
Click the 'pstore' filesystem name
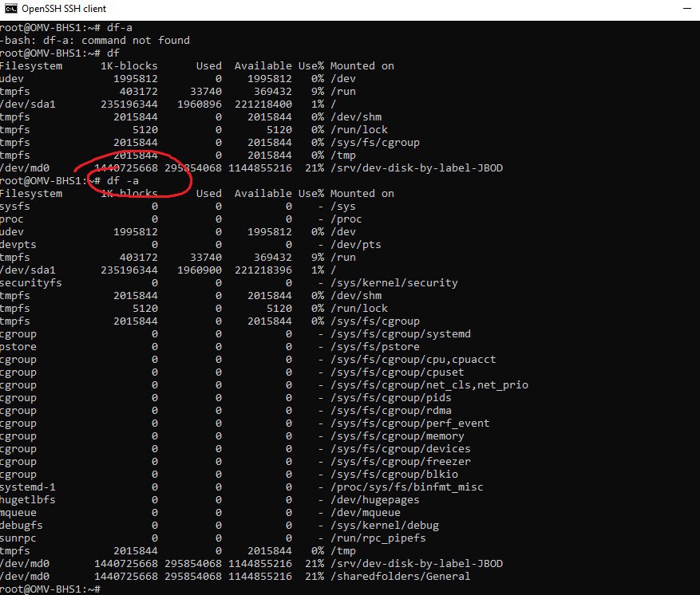coord(18,347)
